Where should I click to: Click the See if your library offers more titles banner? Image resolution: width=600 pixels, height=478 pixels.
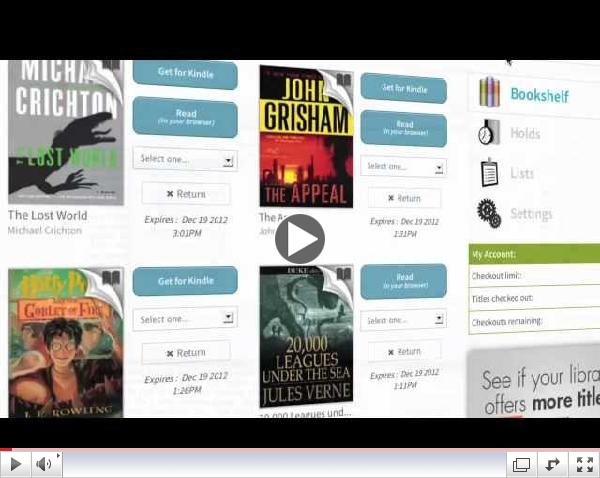534,383
